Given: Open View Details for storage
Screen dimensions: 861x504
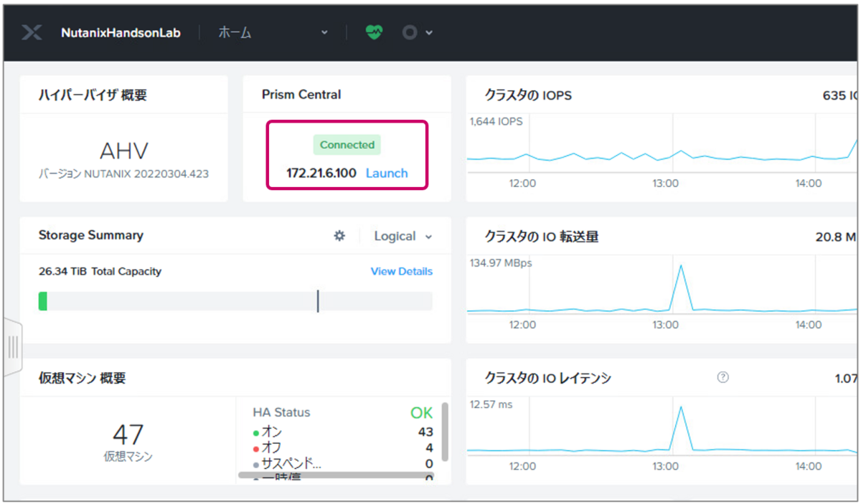Looking at the screenshot, I should point(402,271).
